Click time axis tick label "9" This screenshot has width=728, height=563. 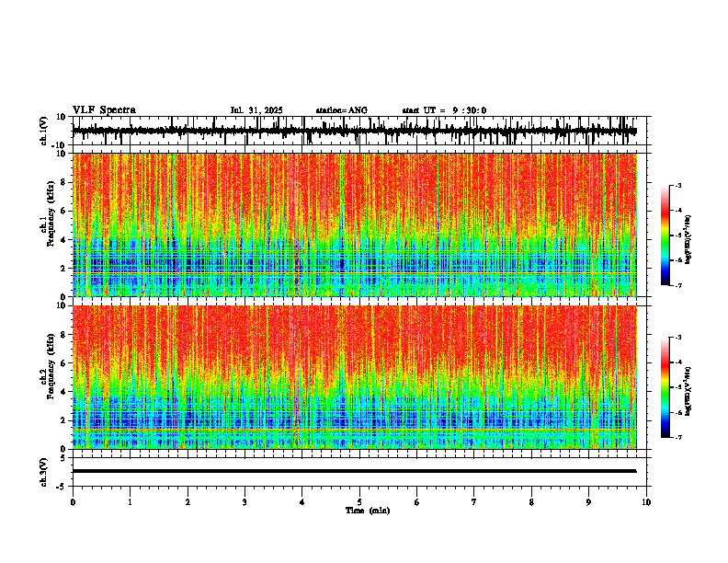(x=588, y=502)
